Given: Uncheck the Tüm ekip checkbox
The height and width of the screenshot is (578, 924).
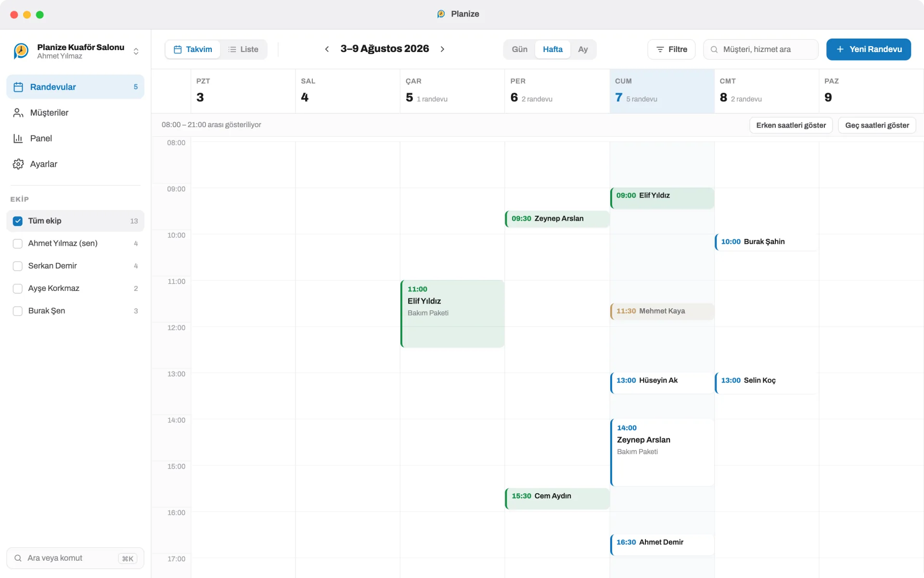Looking at the screenshot, I should pyautogui.click(x=18, y=221).
